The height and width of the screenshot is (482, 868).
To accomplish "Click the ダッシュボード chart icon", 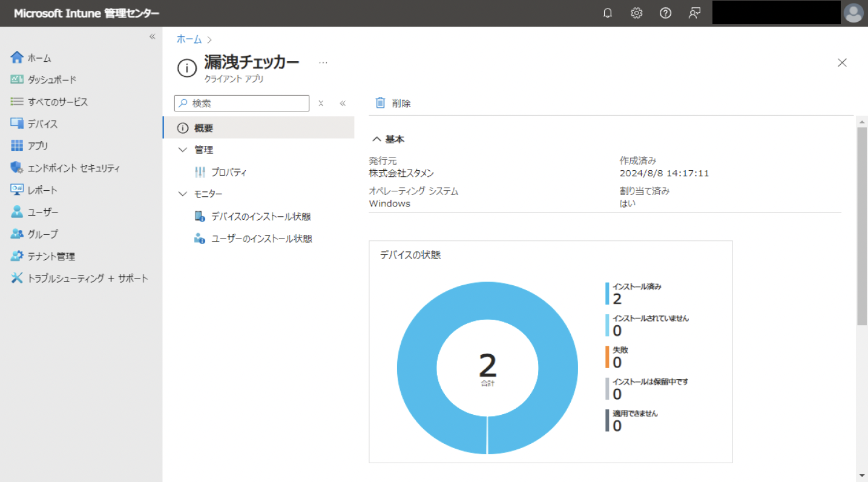I will [17, 79].
